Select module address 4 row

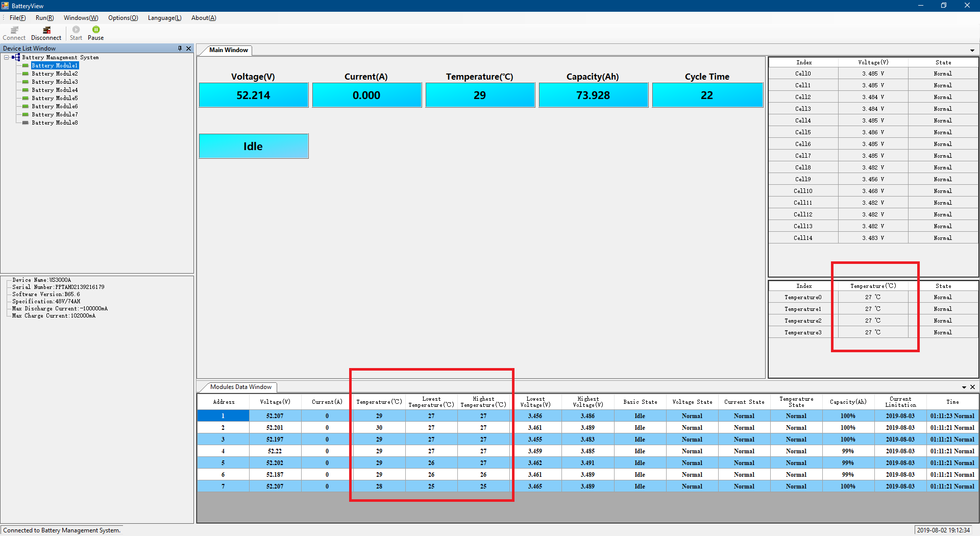[x=223, y=451]
